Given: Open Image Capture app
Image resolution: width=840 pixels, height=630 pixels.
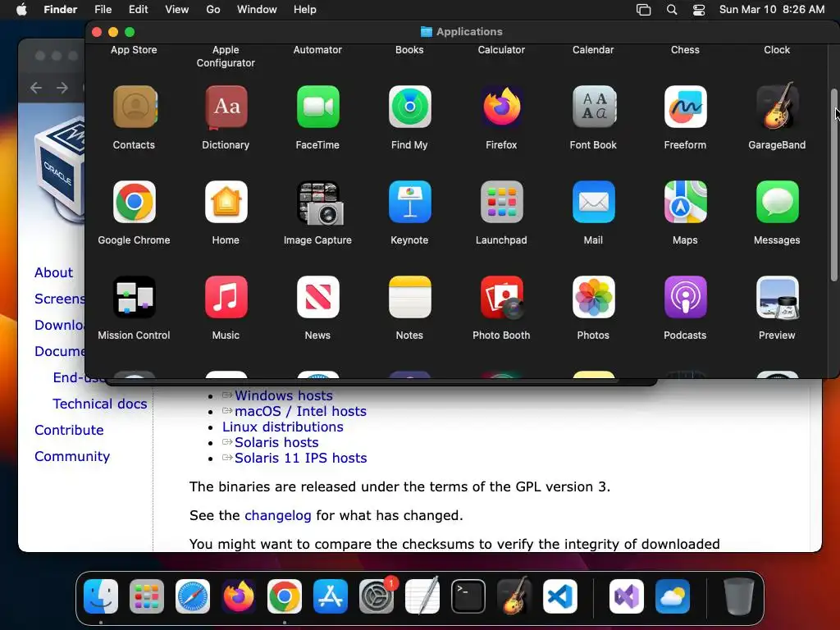Looking at the screenshot, I should [320, 203].
